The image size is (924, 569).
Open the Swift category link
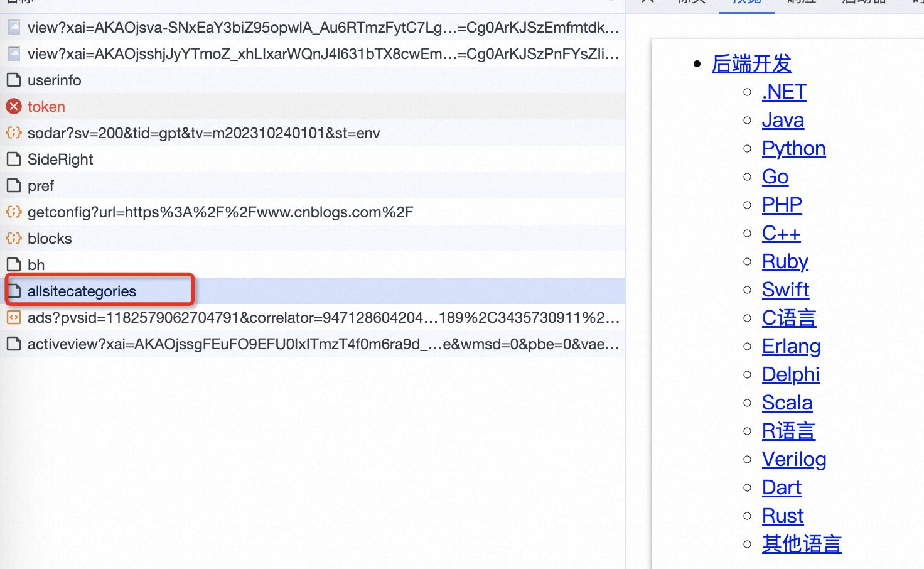click(x=785, y=290)
